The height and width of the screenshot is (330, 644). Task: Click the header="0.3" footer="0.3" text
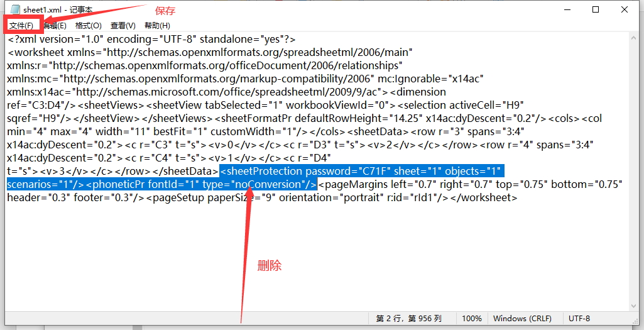tap(77, 197)
